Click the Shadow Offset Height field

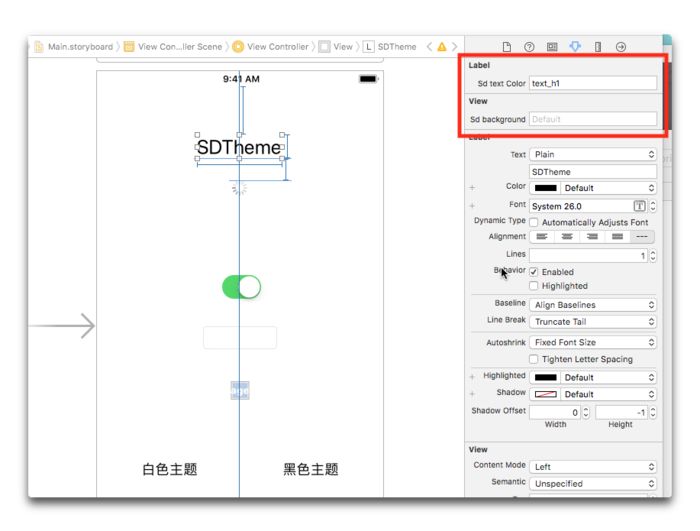coord(621,412)
